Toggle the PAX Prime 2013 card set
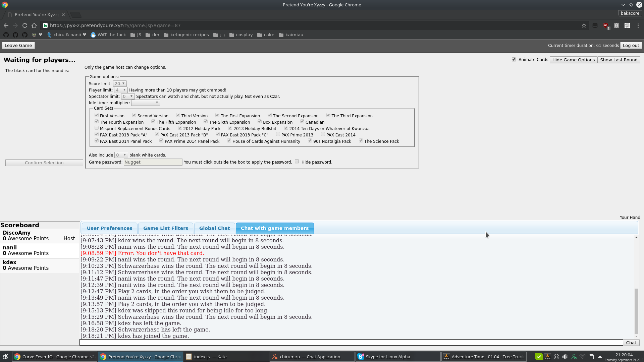The width and height of the screenshot is (644, 362). (x=278, y=134)
